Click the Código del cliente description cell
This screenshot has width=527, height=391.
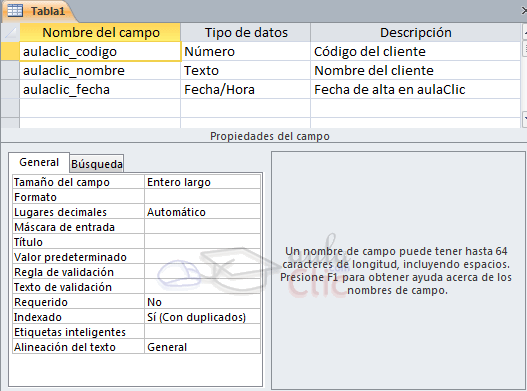pyautogui.click(x=415, y=51)
